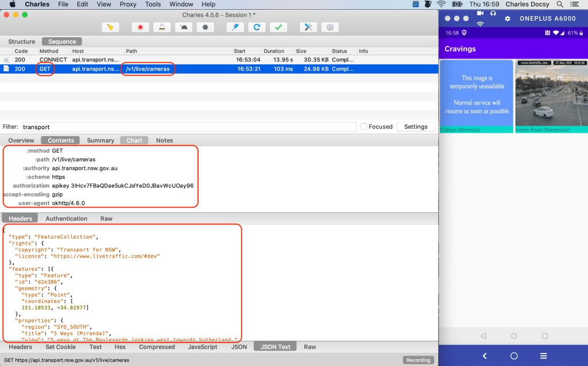588x366 pixels.
Task: Select the Summary tab
Action: (100, 141)
